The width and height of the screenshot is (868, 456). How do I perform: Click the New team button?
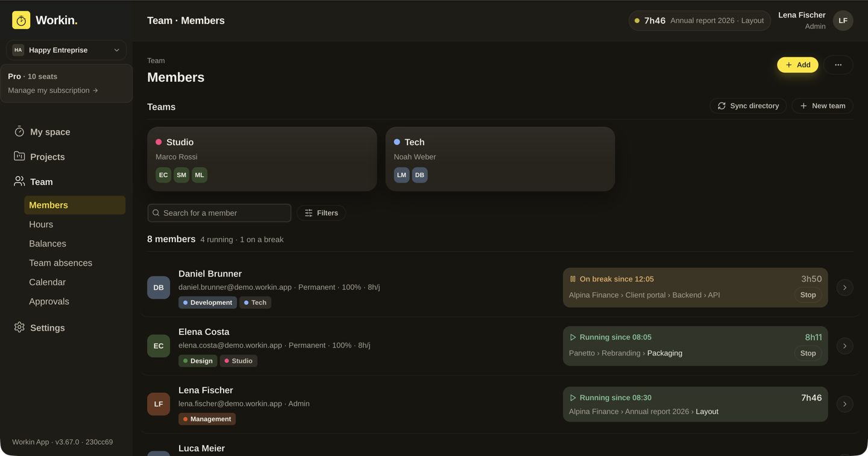pyautogui.click(x=822, y=106)
